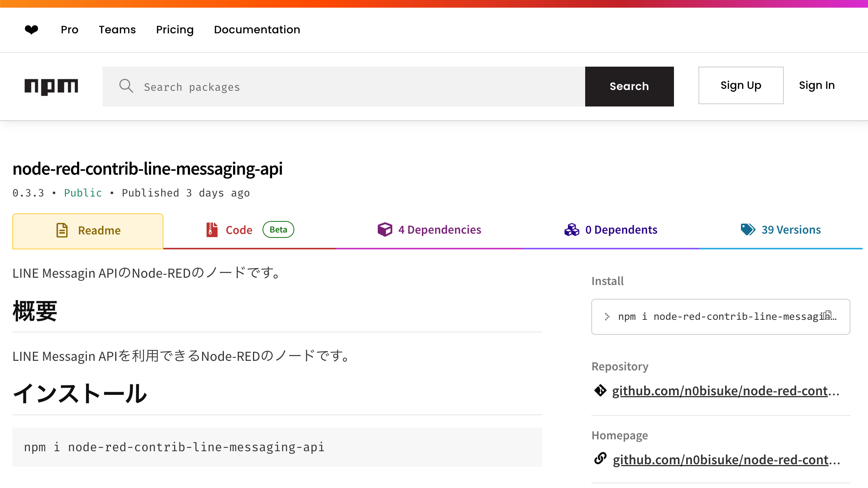Viewport: 868px width, 488px height.
Task: Click the Dependents stacked cubes icon
Action: click(572, 229)
